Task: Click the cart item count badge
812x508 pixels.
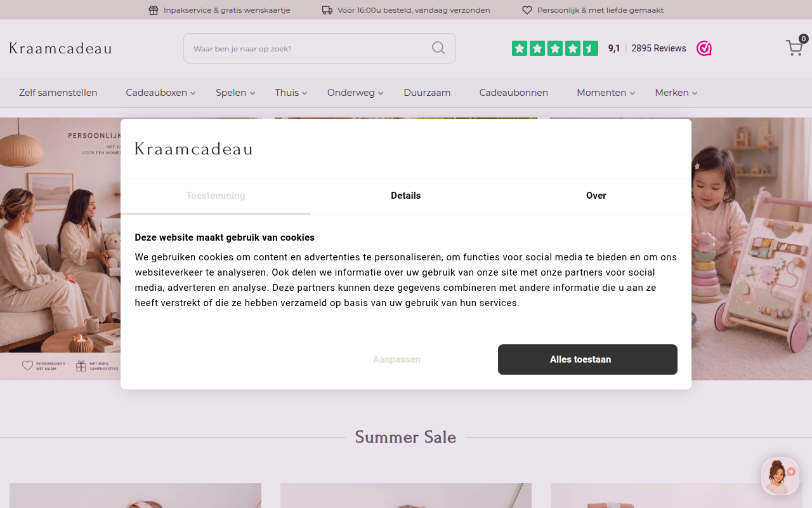Action: (804, 39)
